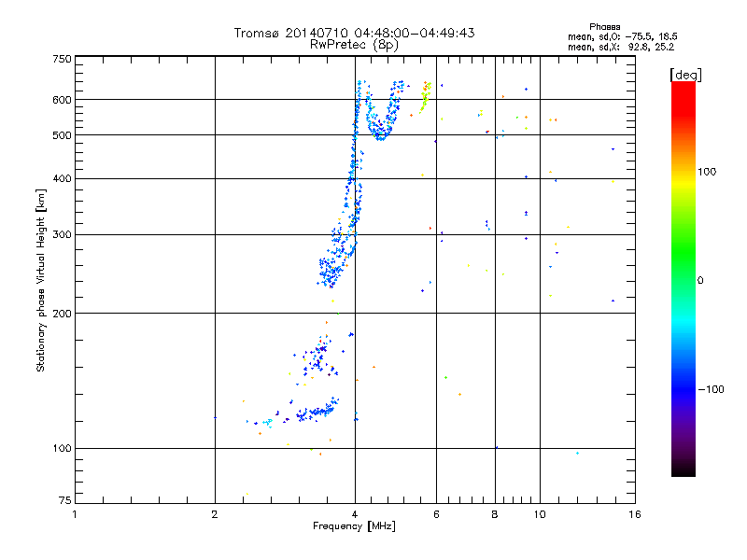Viewport: 747px width, 560px height.
Task: Click the '10' x-axis tick label
Action: click(x=540, y=514)
